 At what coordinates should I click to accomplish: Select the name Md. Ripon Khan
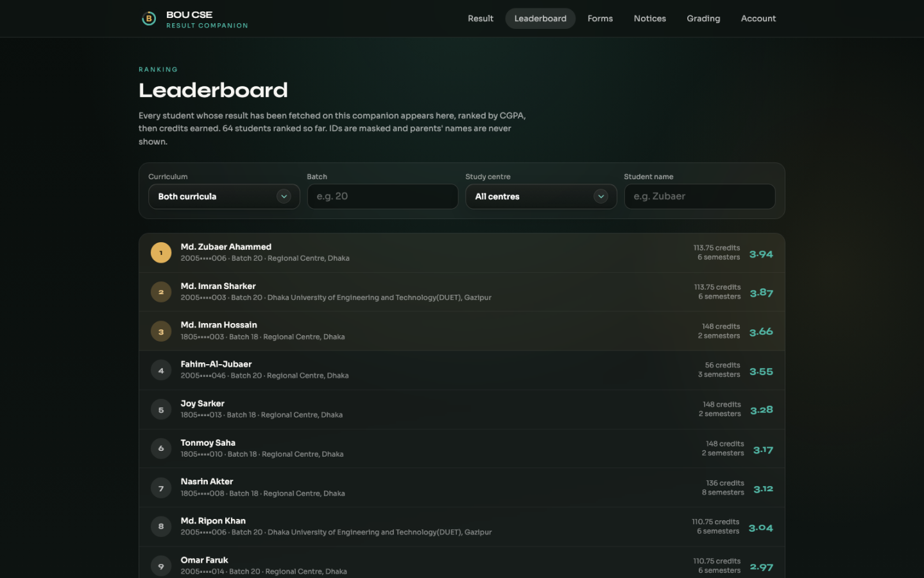coord(213,521)
